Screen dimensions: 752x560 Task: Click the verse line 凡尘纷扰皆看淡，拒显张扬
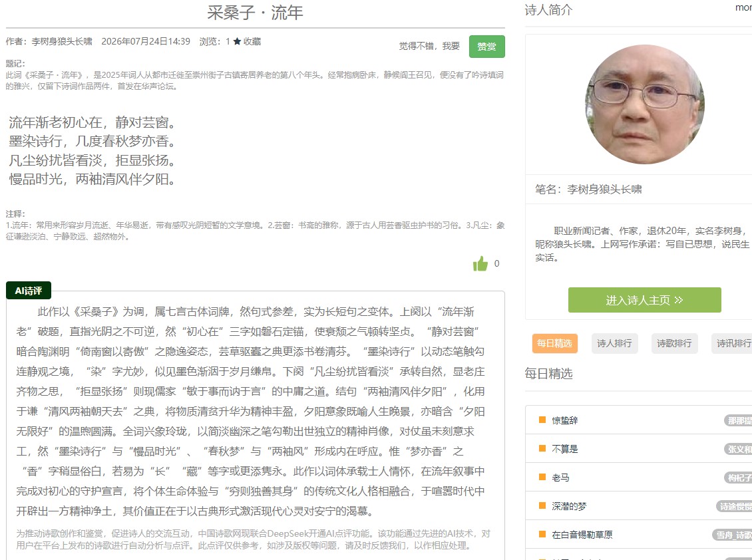pyautogui.click(x=92, y=160)
